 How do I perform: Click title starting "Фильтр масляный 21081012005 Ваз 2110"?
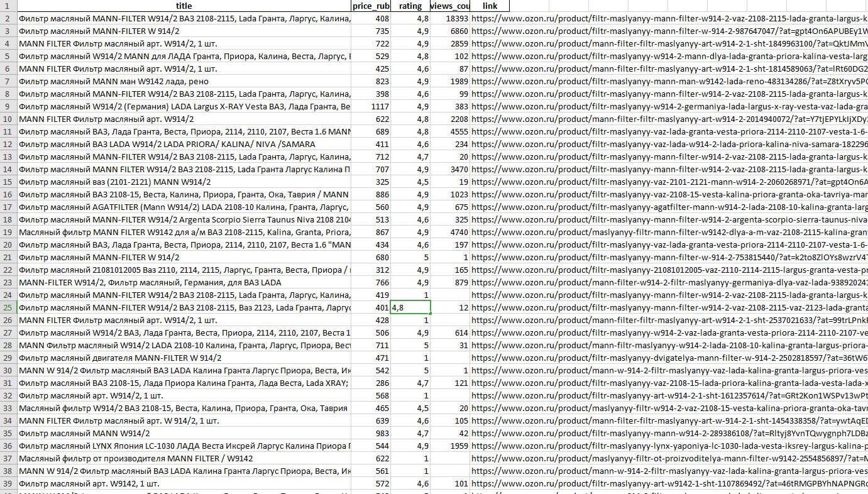point(184,270)
